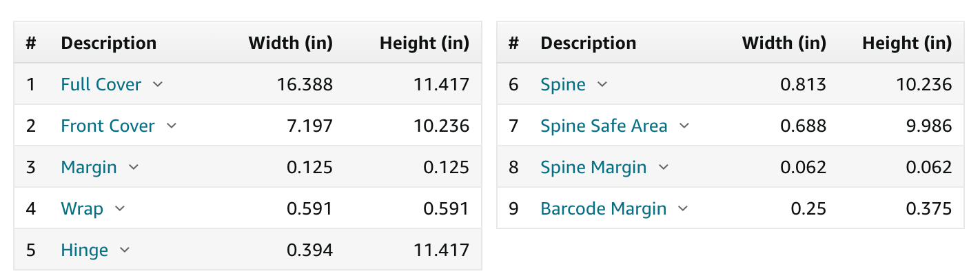This screenshot has width=980, height=276.
Task: Expand the Full Cover chevron arrow
Action: (x=158, y=84)
